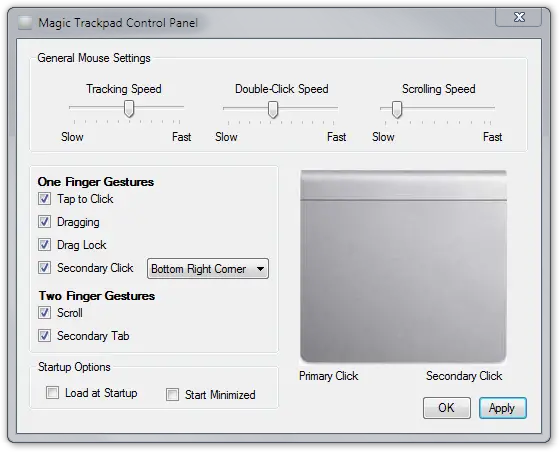Viewport: 560px width, 452px height.
Task: Close the Magic Trackpad Control Panel window
Action: [x=519, y=17]
